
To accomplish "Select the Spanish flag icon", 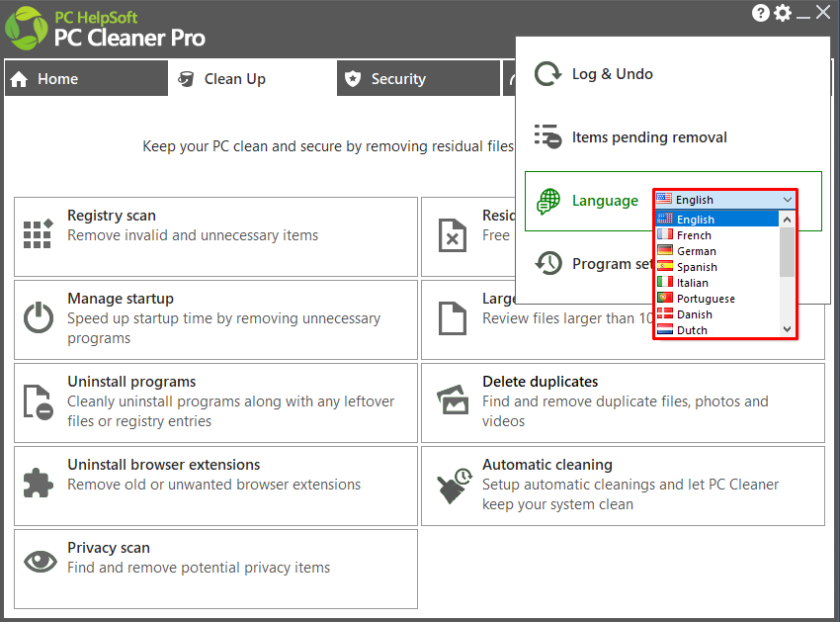I will pos(665,266).
